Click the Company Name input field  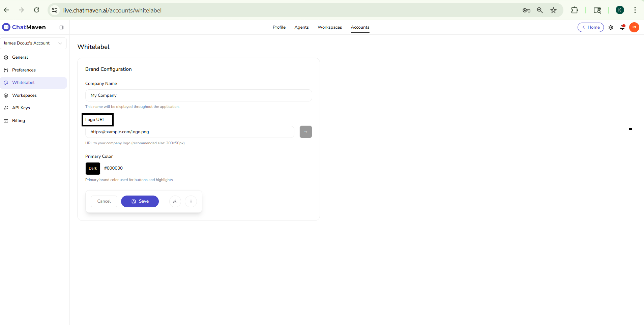[x=198, y=95]
